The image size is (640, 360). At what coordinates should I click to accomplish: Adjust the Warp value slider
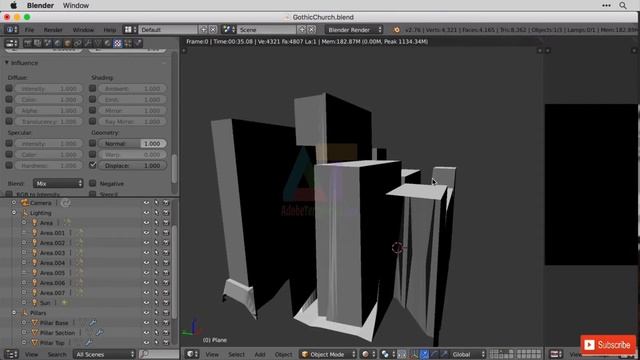[133, 155]
